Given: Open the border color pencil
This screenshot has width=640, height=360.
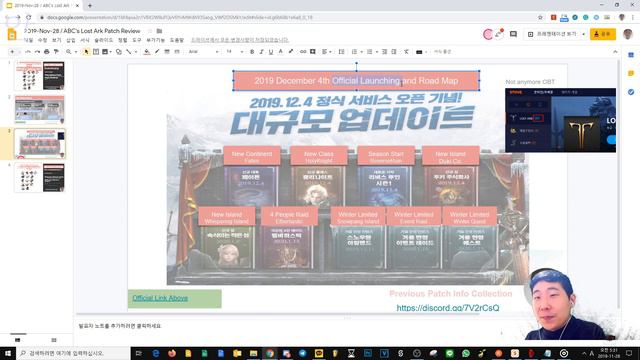Looking at the screenshot, I should pyautogui.click(x=157, y=52).
